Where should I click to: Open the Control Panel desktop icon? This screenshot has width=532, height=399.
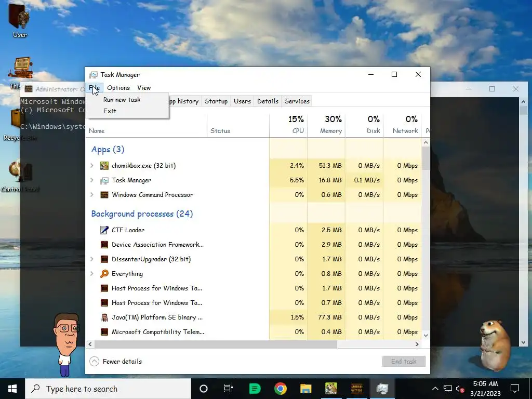tap(20, 177)
